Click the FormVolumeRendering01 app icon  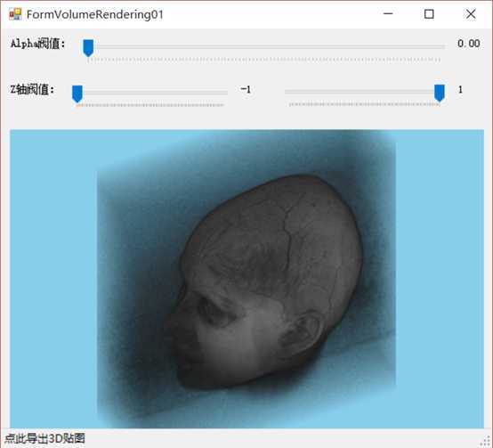point(15,14)
